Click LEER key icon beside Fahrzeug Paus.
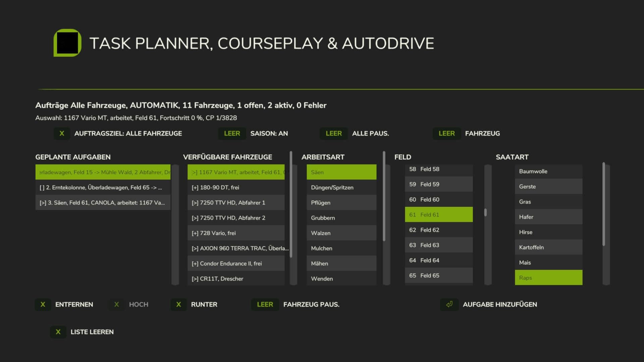Screen dimensions: 644x362 click(265, 304)
